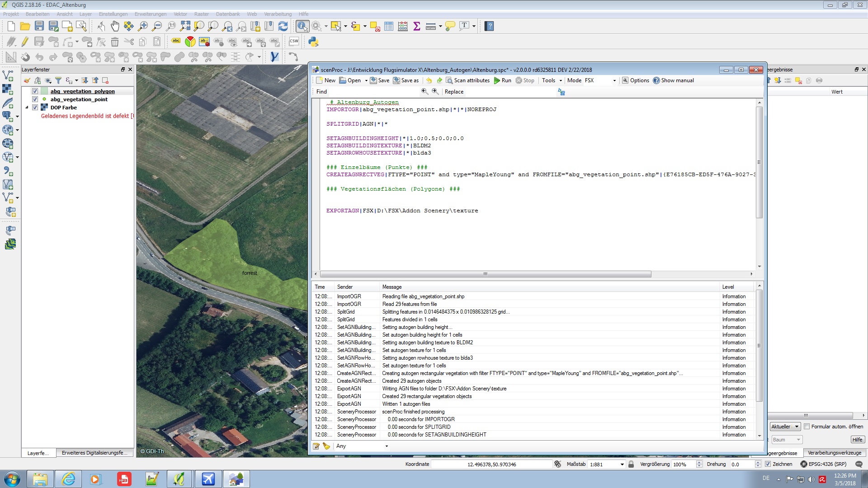The height and width of the screenshot is (488, 868).
Task: Select the Pan Map hand tool
Action: (x=115, y=26)
